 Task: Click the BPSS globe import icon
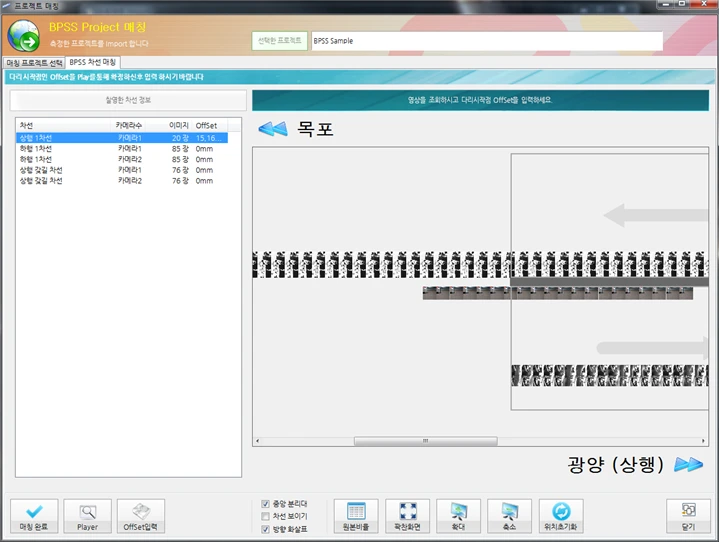click(23, 35)
